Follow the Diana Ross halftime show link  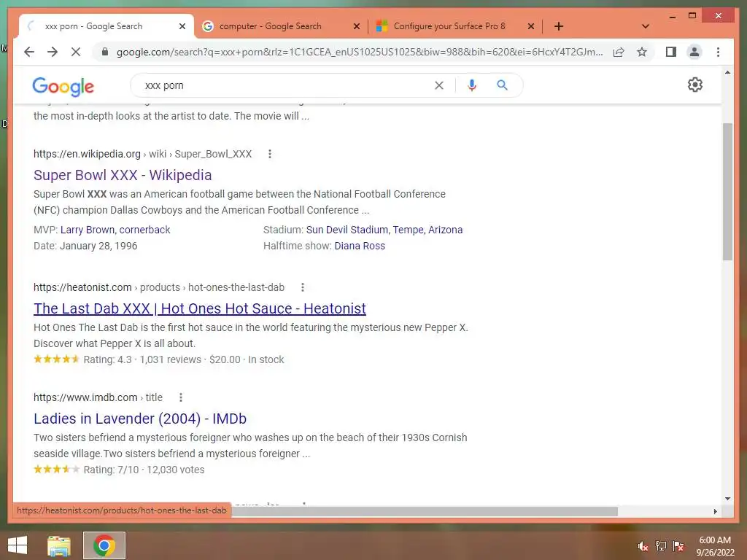(360, 246)
